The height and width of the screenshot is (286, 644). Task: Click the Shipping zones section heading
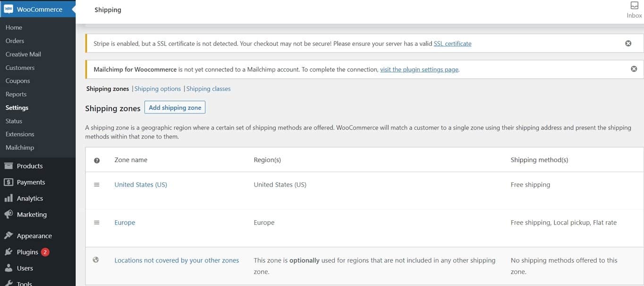(x=113, y=108)
